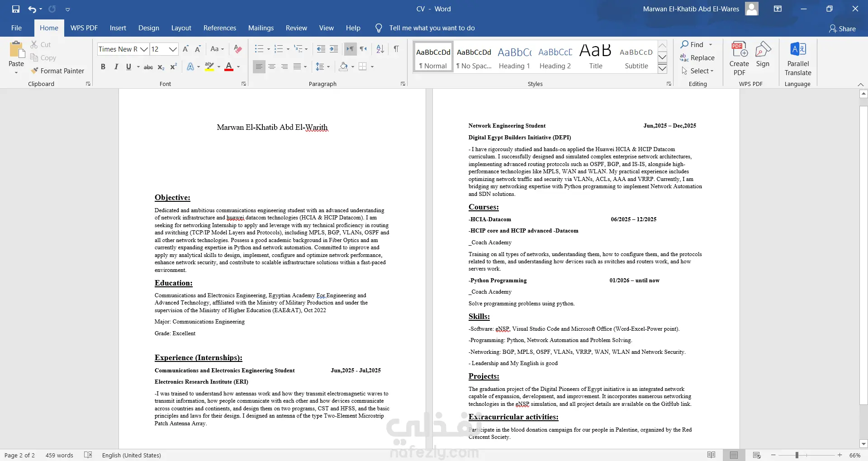The width and height of the screenshot is (868, 461).
Task: Toggle show paragraph marks
Action: 396,49
